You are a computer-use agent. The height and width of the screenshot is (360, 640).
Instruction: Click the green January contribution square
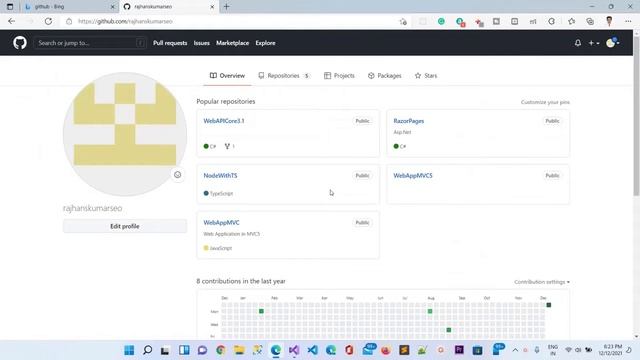pos(261,311)
